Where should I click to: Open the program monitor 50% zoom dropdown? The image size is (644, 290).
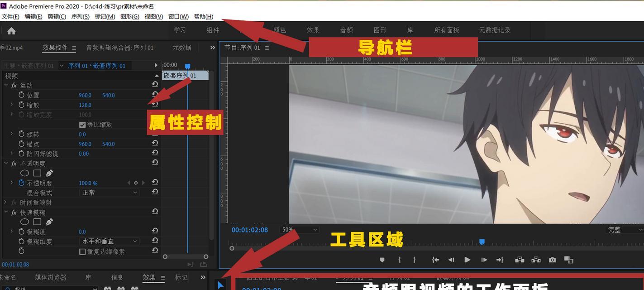(x=299, y=230)
